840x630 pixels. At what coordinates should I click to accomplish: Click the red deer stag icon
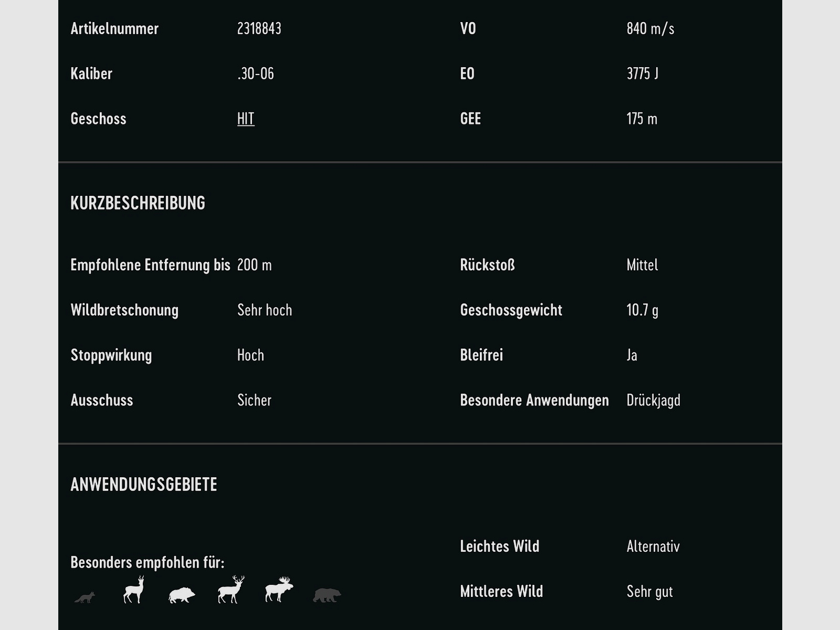point(231,590)
